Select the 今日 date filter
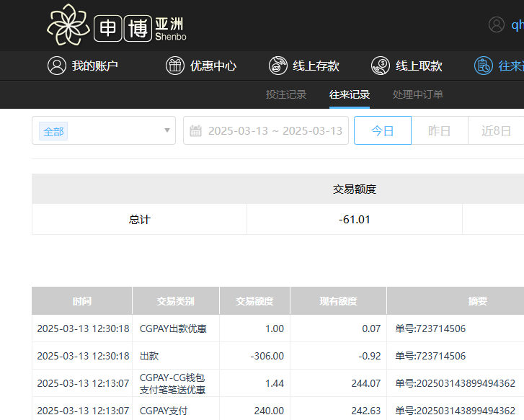The width and height of the screenshot is (524, 420). click(383, 130)
